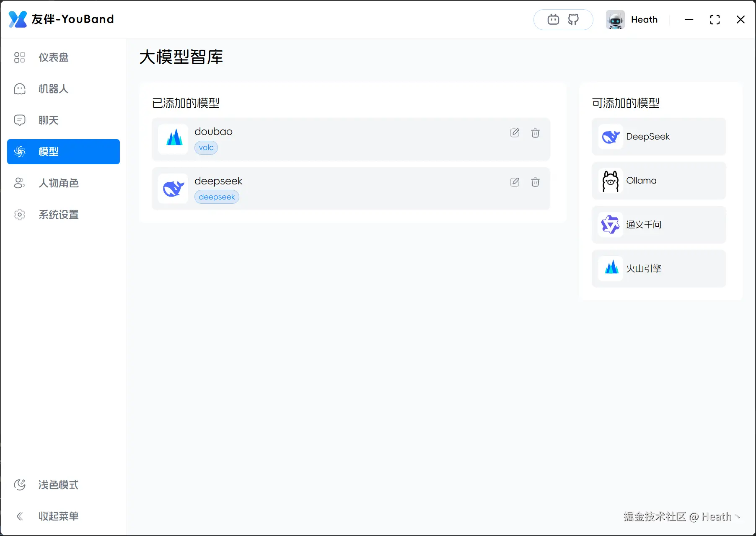Image resolution: width=756 pixels, height=536 pixels.
Task: Click the swirl model icon in sidebar
Action: point(20,152)
